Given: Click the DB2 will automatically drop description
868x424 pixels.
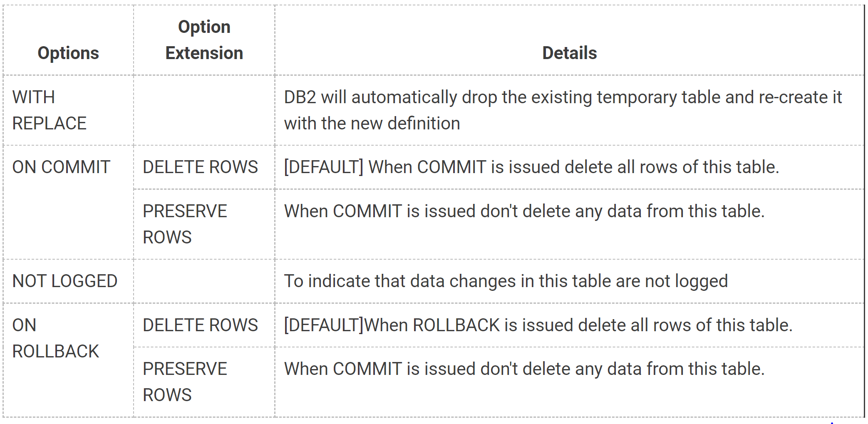Looking at the screenshot, I should click(x=563, y=110).
